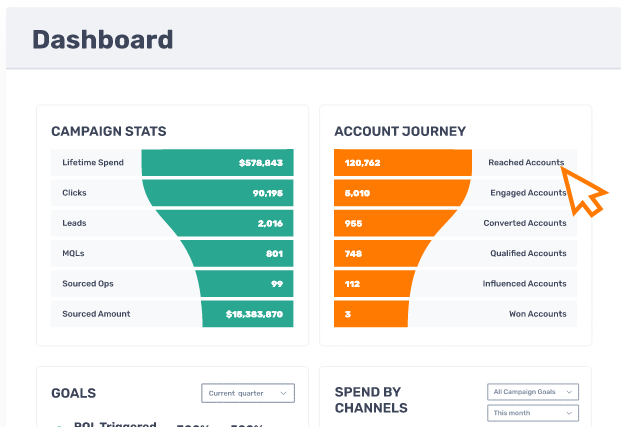Select the 748 Qualified Accounts segment
This screenshot has height=427, width=621.
tap(383, 253)
